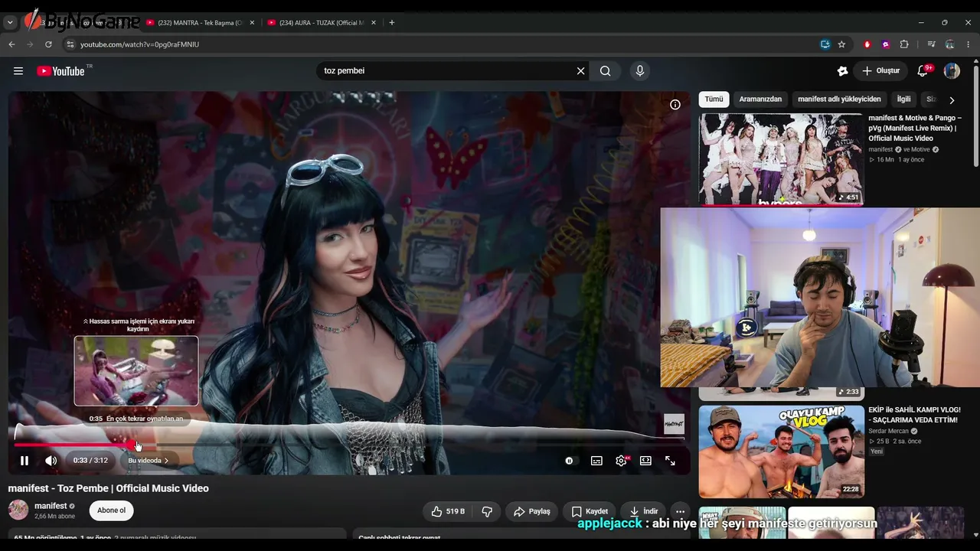The width and height of the screenshot is (980, 551).
Task: Open the account avatar menu
Action: (952, 71)
